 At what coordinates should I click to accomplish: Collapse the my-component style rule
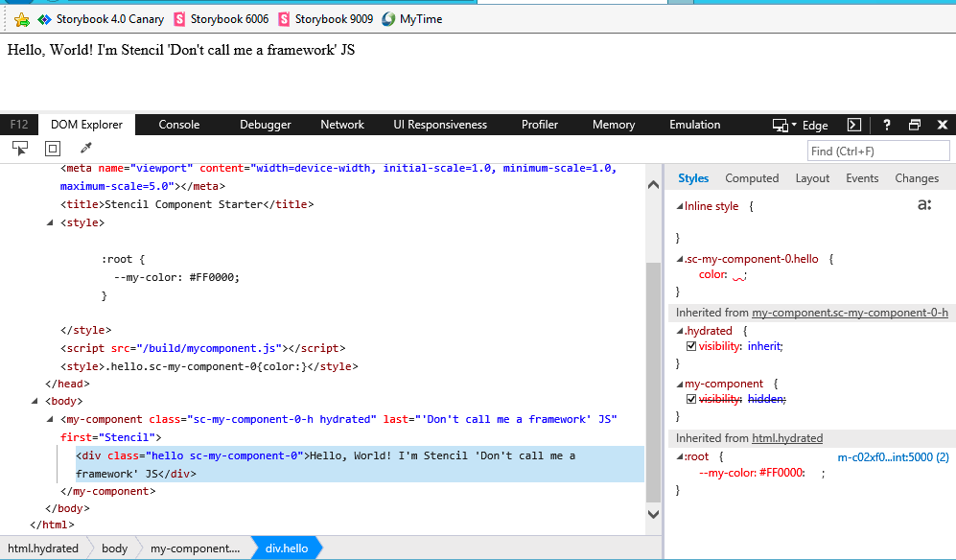pos(680,384)
